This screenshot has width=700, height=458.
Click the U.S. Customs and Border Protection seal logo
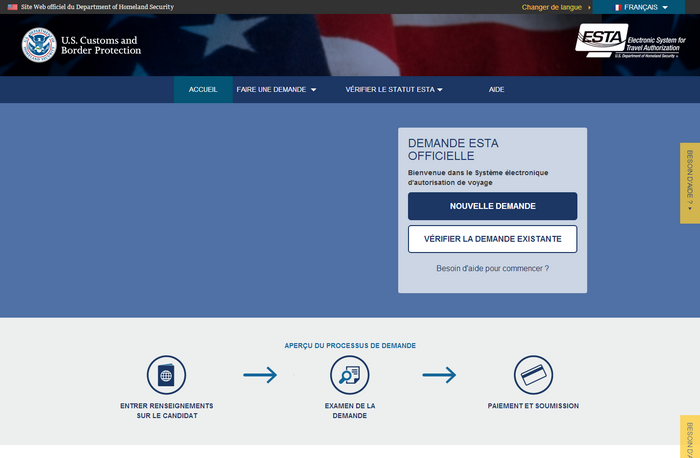click(x=38, y=45)
